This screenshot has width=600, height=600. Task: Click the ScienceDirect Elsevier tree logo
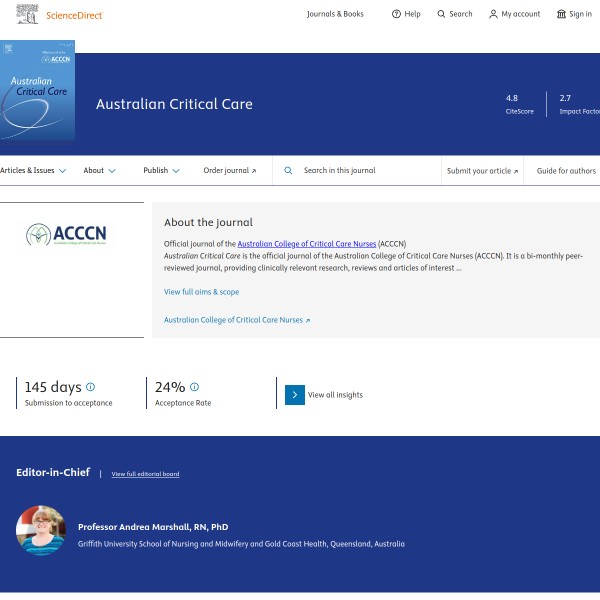click(28, 14)
